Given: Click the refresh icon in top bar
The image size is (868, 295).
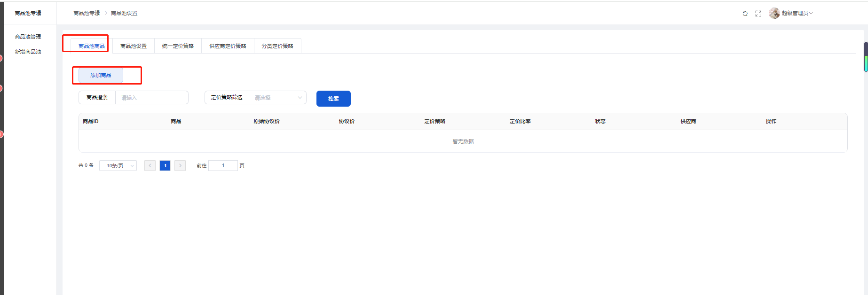Looking at the screenshot, I should click(x=745, y=14).
